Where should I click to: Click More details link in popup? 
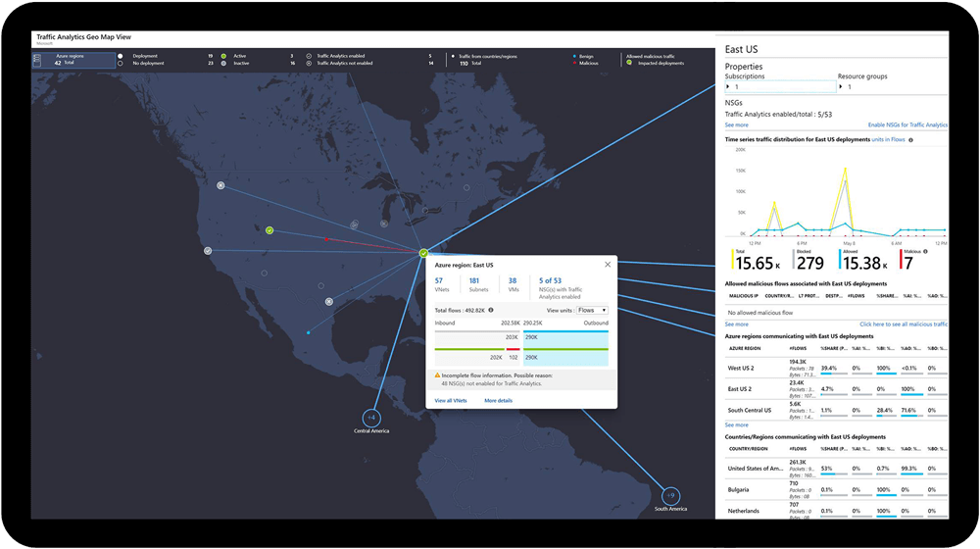(498, 400)
